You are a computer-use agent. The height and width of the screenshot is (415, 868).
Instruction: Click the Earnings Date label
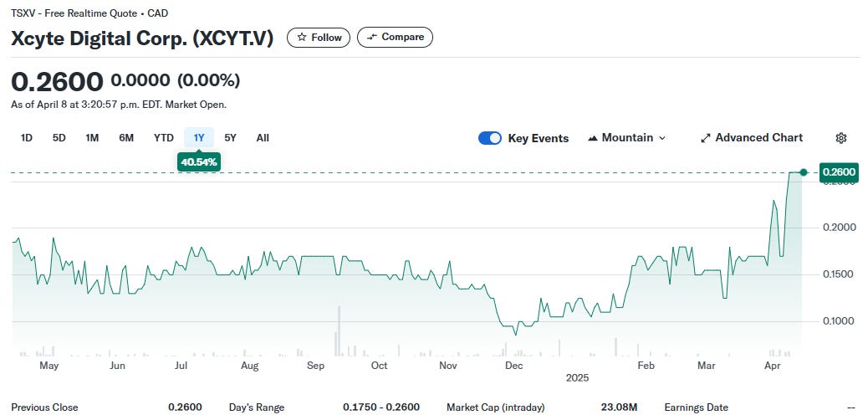click(696, 407)
